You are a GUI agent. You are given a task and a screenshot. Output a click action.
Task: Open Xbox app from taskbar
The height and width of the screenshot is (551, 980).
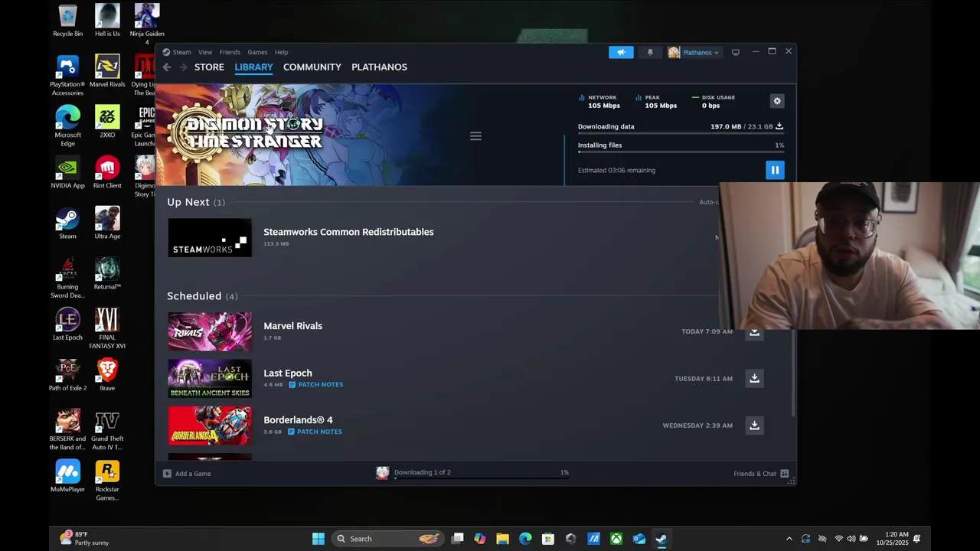(x=616, y=539)
